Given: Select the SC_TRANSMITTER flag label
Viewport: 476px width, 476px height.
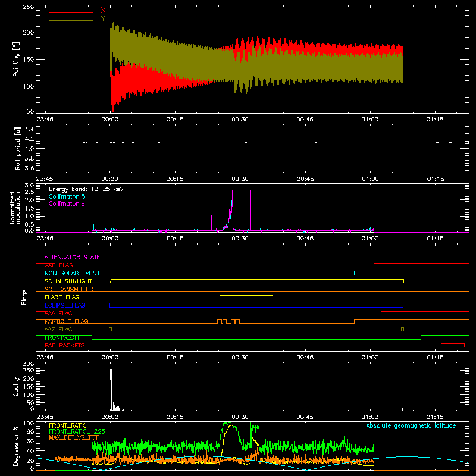Looking at the screenshot, I should (x=69, y=289).
